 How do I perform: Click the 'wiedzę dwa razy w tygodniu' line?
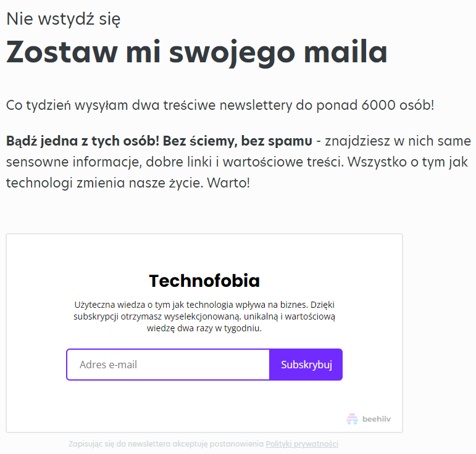[204, 328]
